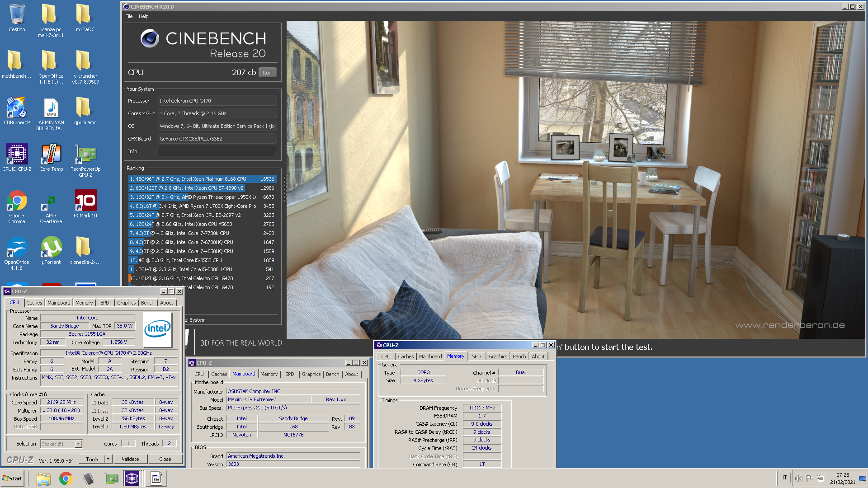Open the Tools dropdown arrow in CPU-Z
The height and width of the screenshot is (488, 868).
coord(108,459)
